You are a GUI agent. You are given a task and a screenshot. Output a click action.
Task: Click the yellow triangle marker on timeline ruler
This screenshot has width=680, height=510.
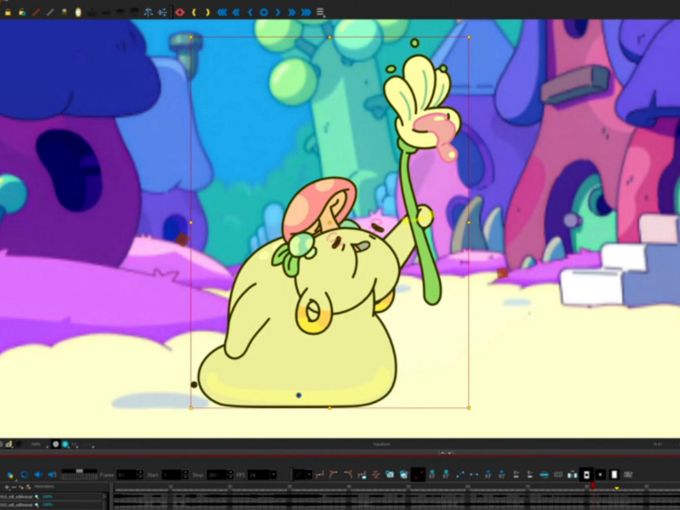tap(617, 488)
